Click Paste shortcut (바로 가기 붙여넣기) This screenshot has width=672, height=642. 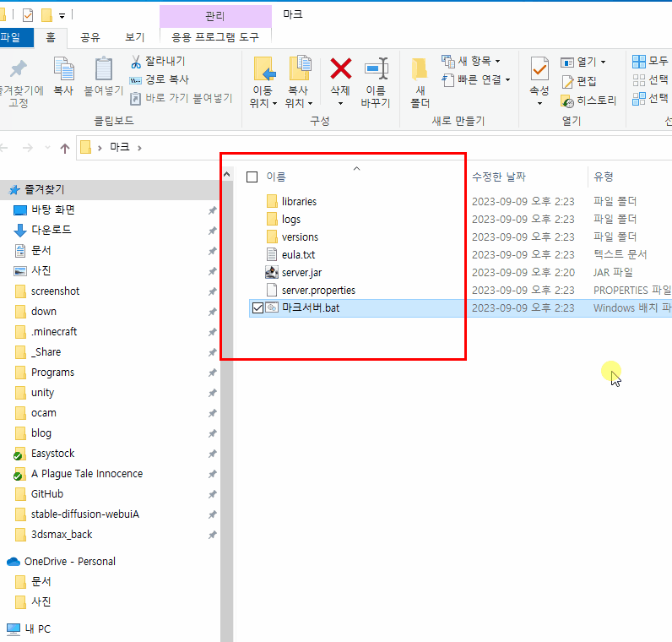(181, 98)
